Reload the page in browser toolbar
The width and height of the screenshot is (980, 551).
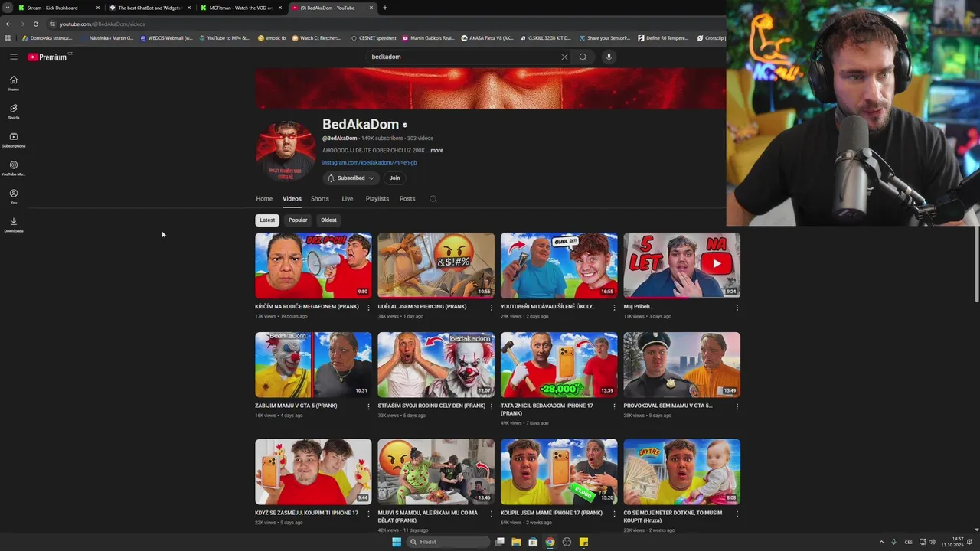pyautogui.click(x=35, y=24)
